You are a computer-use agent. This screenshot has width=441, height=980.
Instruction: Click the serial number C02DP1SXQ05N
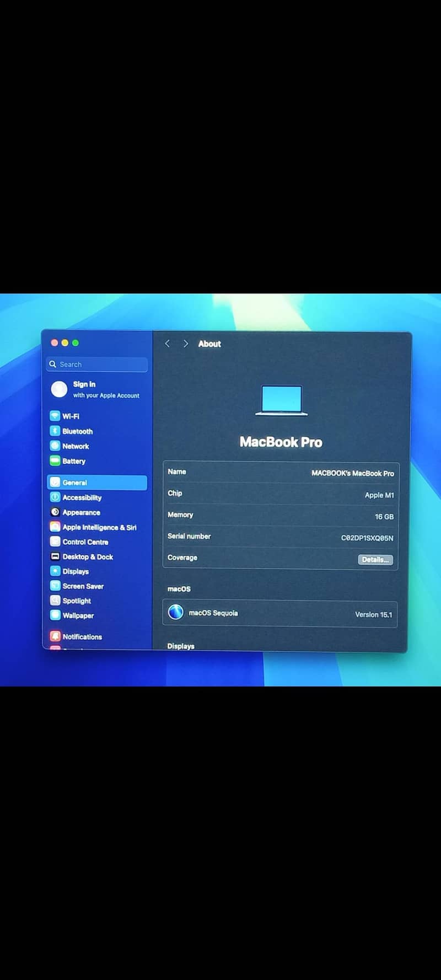[x=367, y=538]
